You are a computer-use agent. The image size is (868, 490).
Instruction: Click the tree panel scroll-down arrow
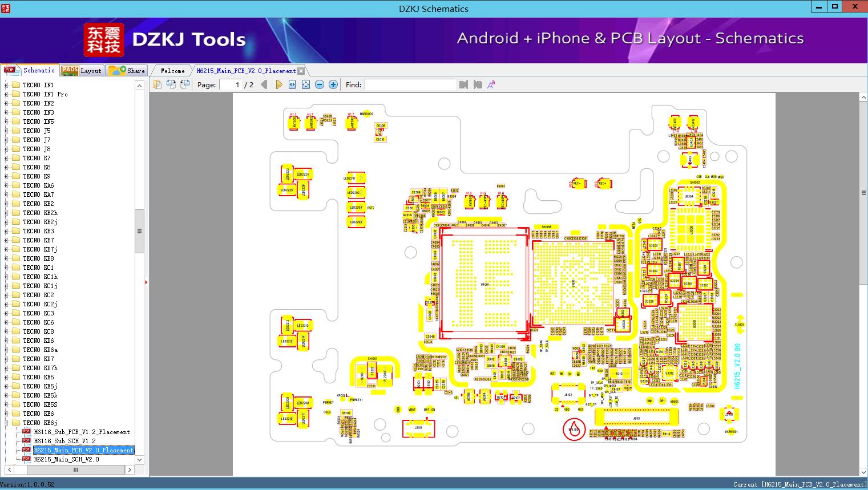tap(139, 460)
